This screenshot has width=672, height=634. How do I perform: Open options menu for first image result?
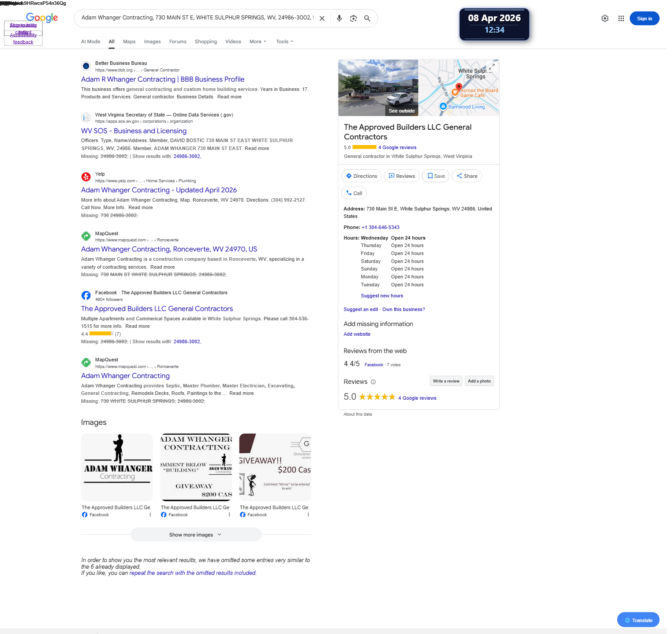click(x=150, y=515)
